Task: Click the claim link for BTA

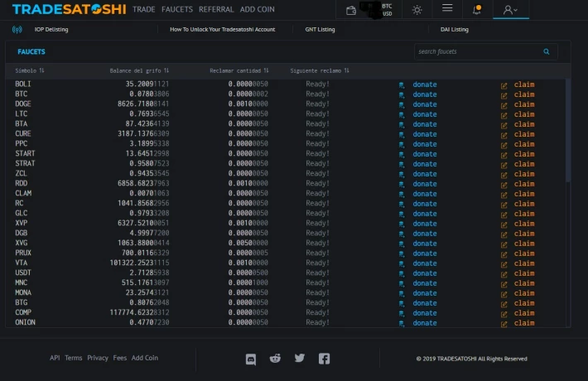Action: (524, 124)
